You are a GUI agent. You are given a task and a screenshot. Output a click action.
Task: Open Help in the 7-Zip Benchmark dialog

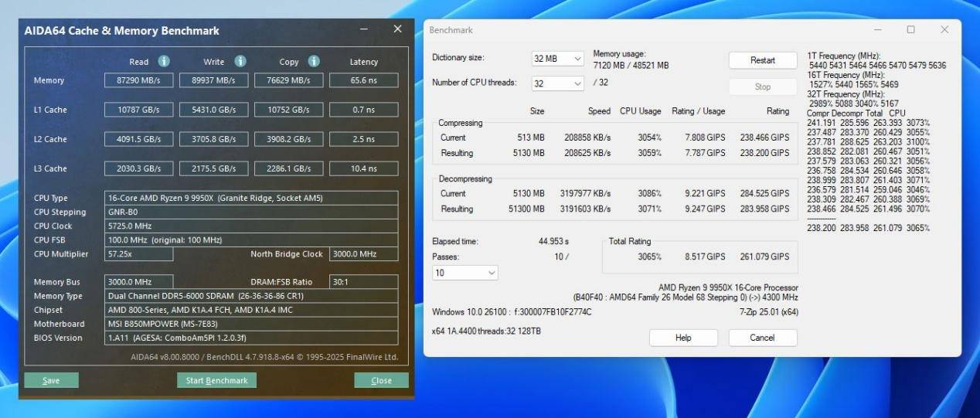(683, 338)
